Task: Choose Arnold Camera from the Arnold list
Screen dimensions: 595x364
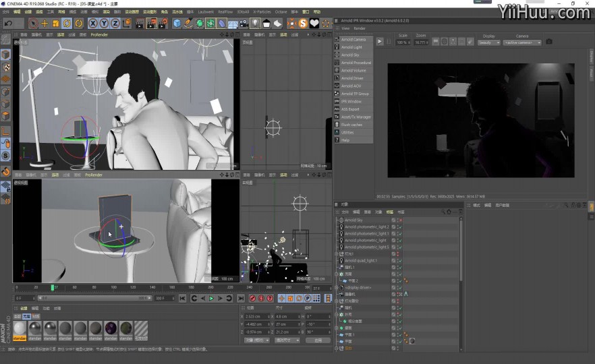Action: tap(353, 39)
